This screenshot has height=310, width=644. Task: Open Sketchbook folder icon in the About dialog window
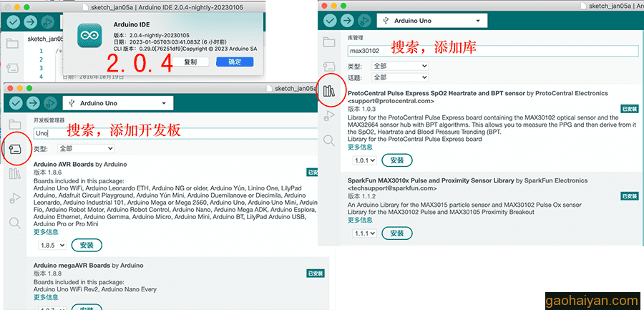[x=12, y=44]
